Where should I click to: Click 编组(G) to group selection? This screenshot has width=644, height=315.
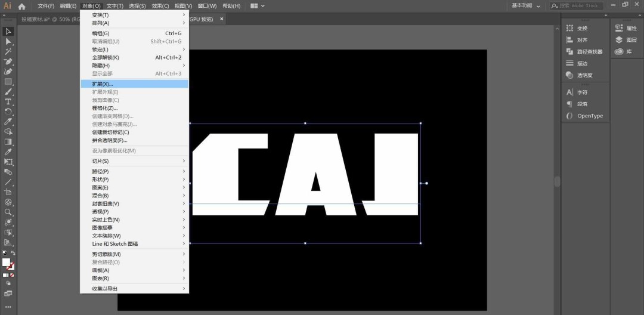coord(101,33)
